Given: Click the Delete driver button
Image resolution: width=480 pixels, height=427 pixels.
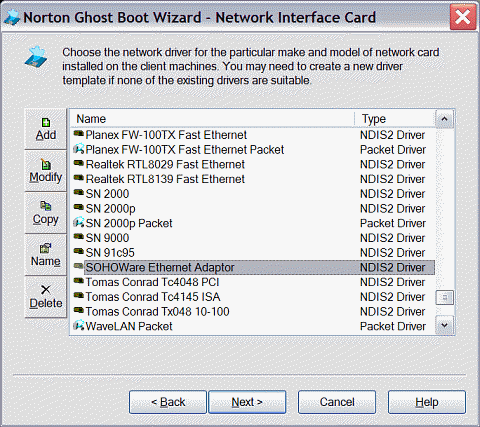Looking at the screenshot, I should click(x=46, y=297).
